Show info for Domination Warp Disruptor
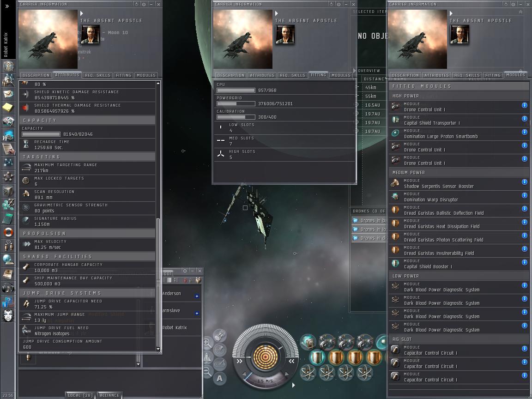Viewport: 532px width, 399px height. pyautogui.click(x=524, y=195)
